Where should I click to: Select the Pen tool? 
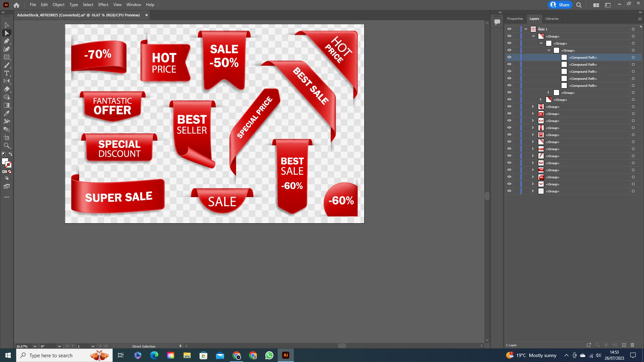(x=6, y=41)
